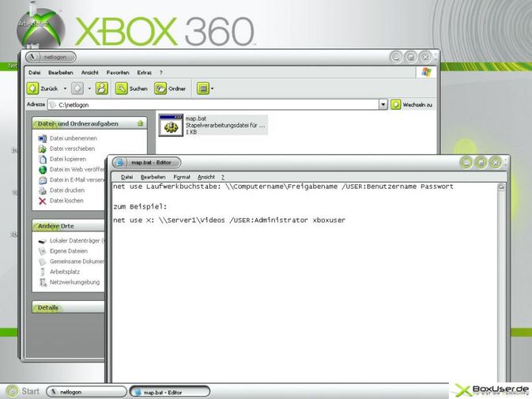This screenshot has height=399, width=532.
Task: Open the view mode icon in Explorer toolbar
Action: pos(203,88)
